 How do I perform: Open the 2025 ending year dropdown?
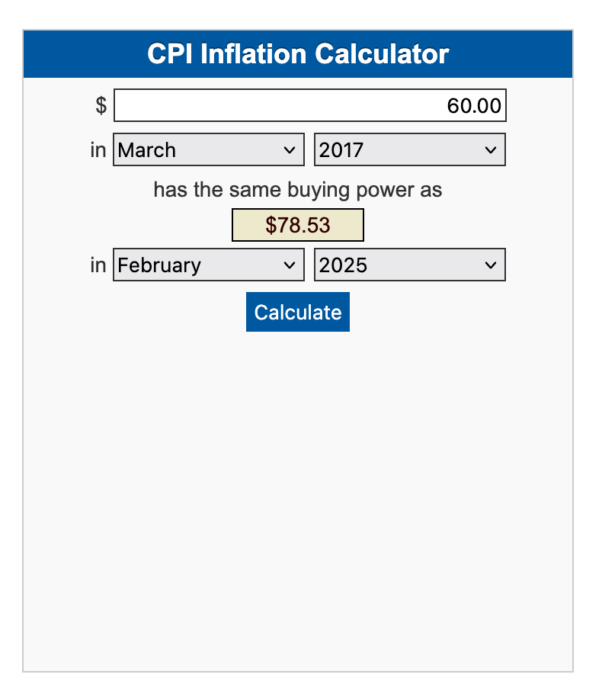[x=409, y=265]
